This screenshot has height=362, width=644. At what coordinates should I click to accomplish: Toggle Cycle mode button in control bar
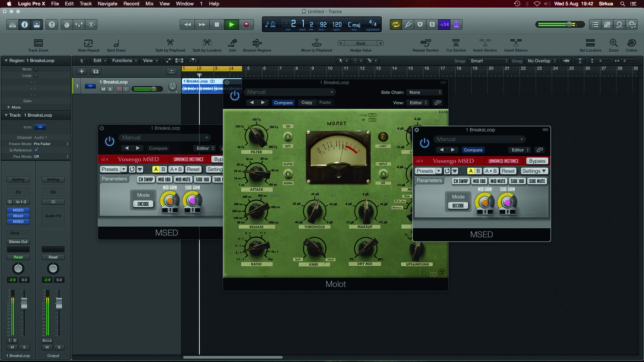pyautogui.click(x=396, y=25)
